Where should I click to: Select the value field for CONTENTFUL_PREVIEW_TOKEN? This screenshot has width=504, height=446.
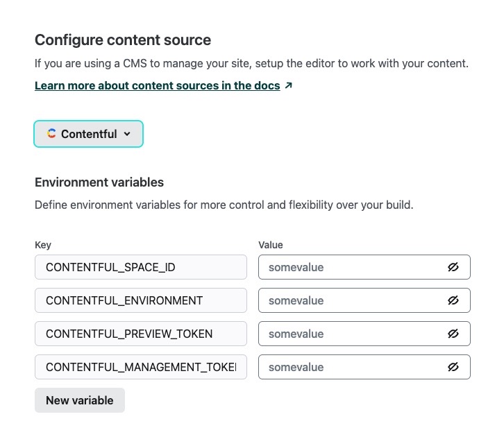click(351, 334)
